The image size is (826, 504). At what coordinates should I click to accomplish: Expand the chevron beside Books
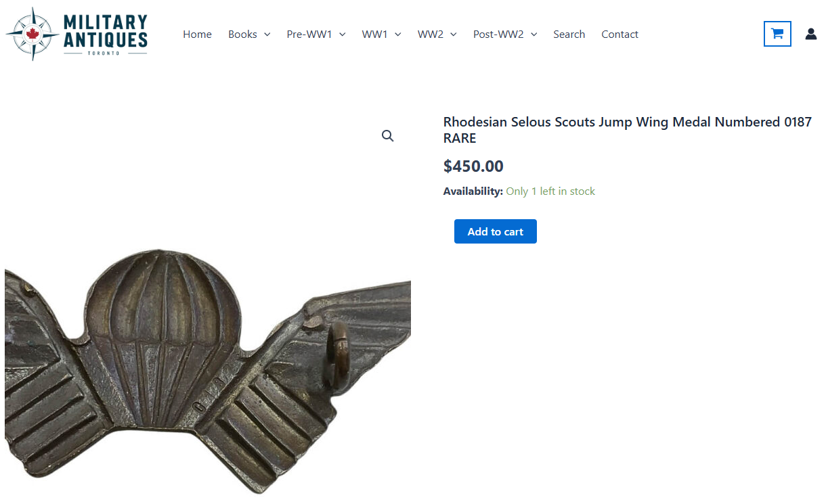pyautogui.click(x=267, y=35)
